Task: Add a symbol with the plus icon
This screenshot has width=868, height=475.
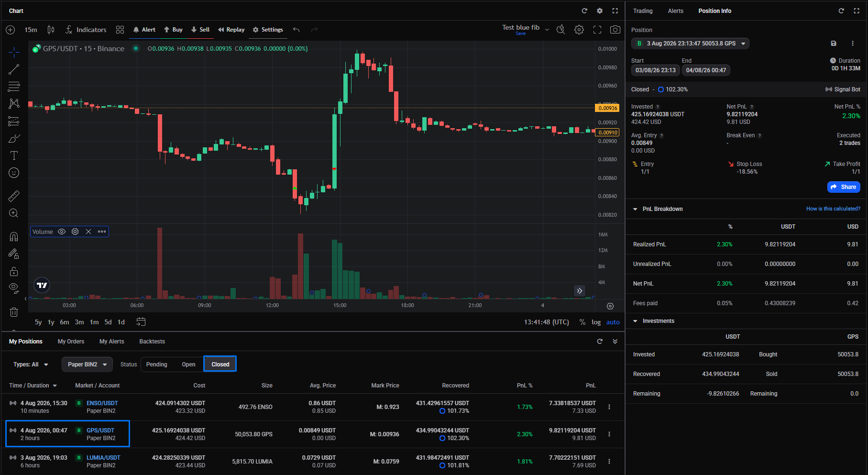Action: point(10,30)
